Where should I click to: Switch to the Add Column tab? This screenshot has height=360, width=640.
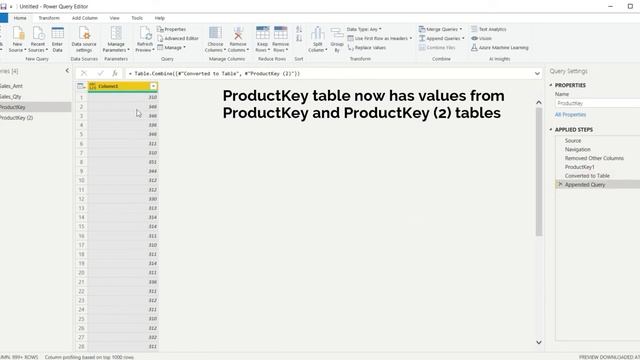pos(84,18)
